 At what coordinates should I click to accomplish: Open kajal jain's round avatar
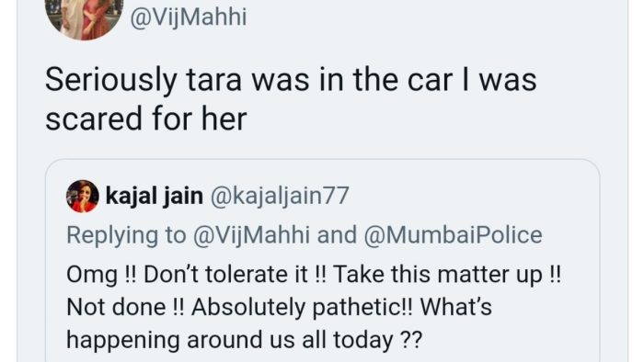coord(83,196)
